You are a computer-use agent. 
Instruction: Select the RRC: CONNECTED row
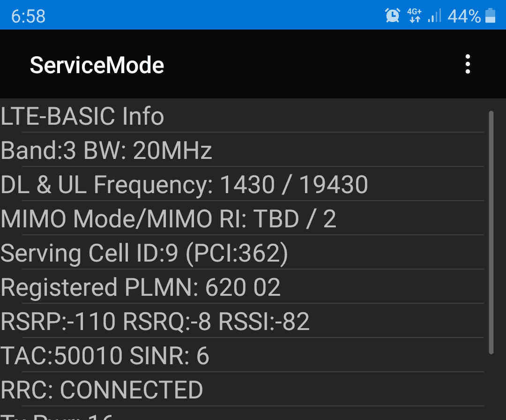click(101, 390)
